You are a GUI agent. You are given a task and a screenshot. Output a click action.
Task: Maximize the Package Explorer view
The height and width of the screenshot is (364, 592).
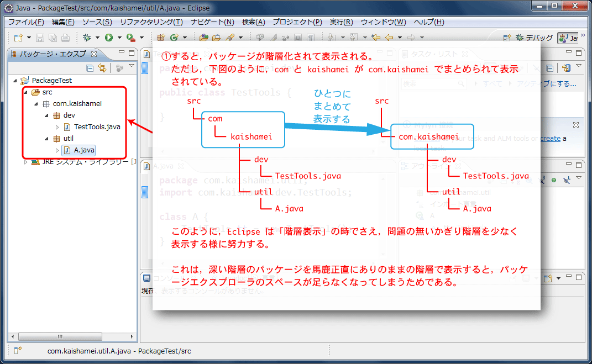tap(132, 53)
